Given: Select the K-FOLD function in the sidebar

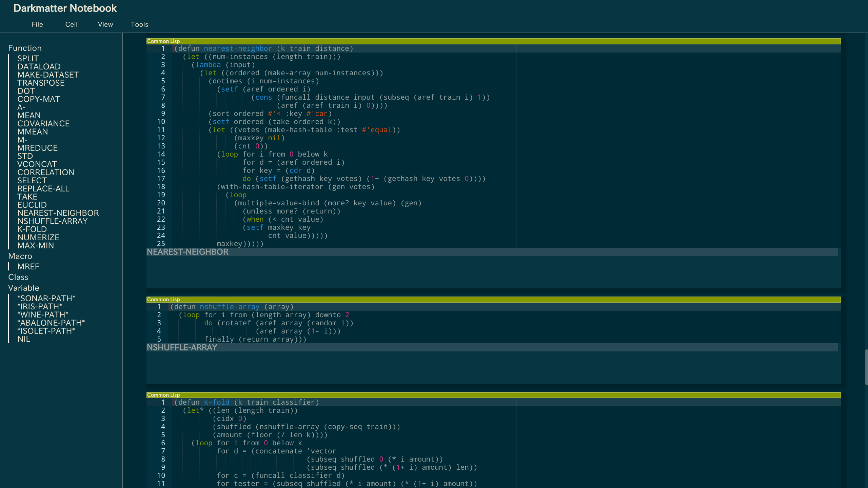Looking at the screenshot, I should pos(32,229).
